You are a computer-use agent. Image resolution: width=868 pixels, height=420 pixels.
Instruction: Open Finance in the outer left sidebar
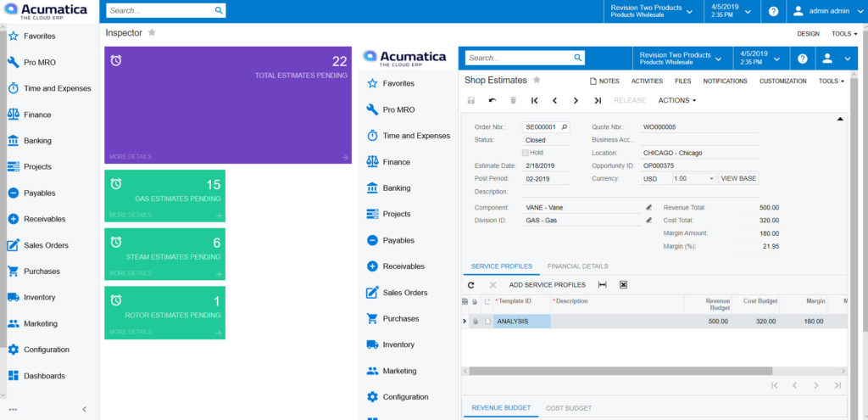coord(30,115)
